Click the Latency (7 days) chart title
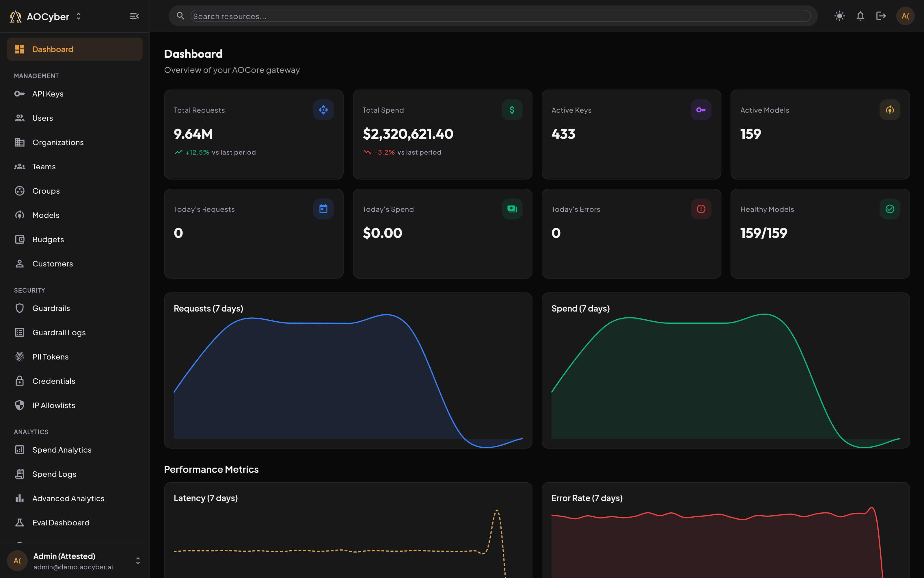 [206, 498]
